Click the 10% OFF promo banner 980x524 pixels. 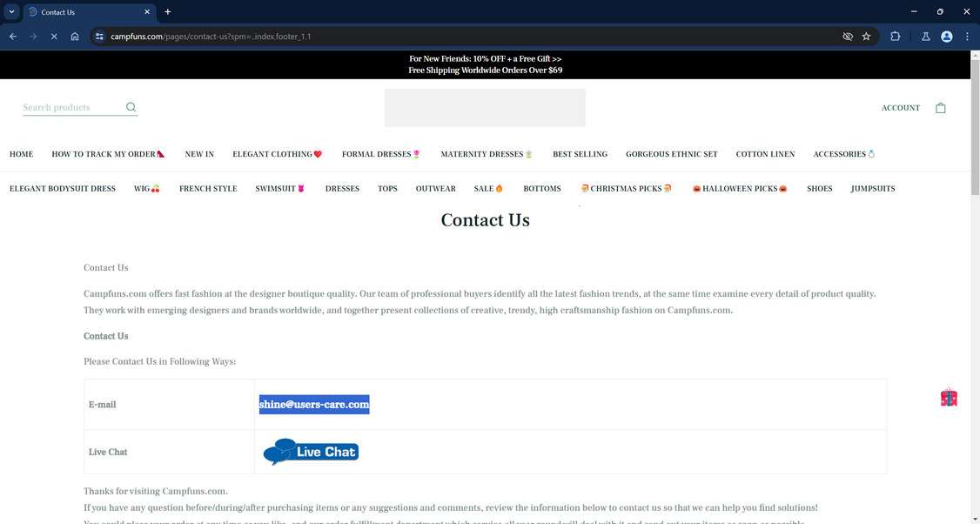click(x=485, y=59)
